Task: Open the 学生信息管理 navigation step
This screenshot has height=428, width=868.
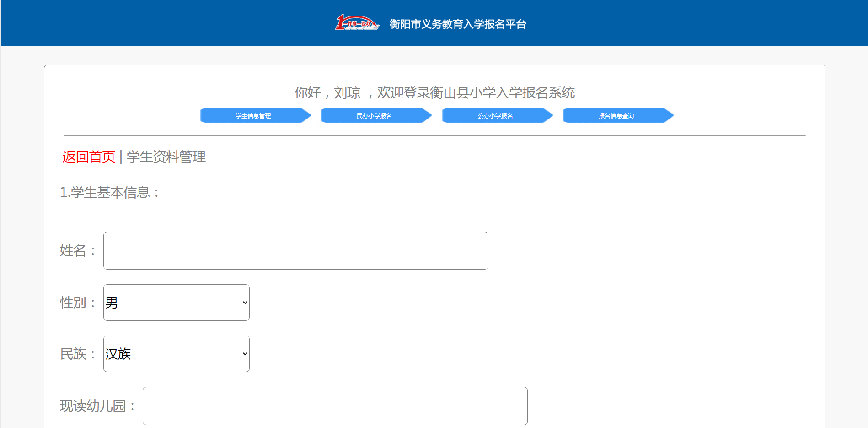Action: click(x=254, y=116)
